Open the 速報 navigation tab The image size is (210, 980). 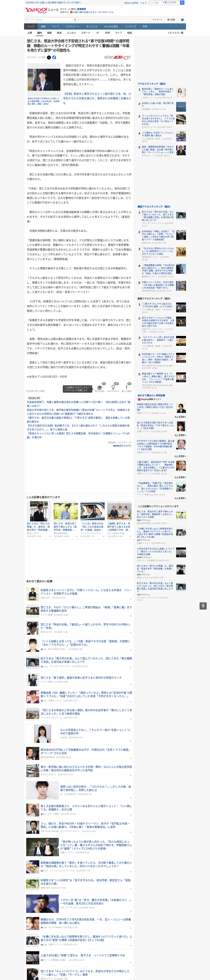(x=43, y=27)
